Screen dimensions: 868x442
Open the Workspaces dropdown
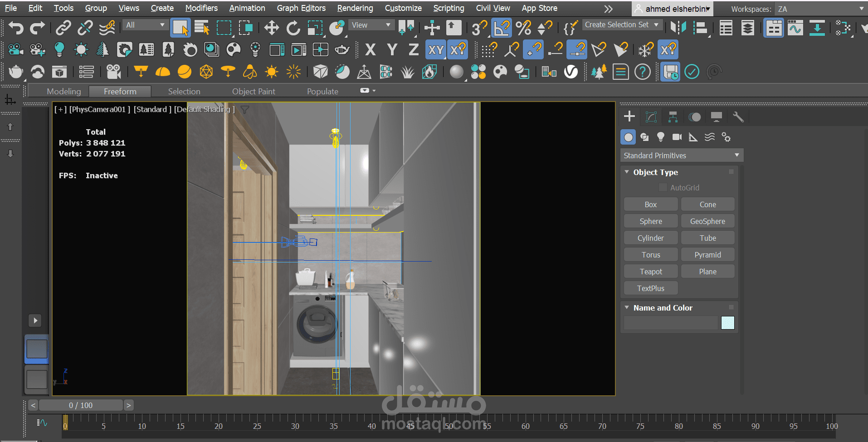tap(820, 9)
